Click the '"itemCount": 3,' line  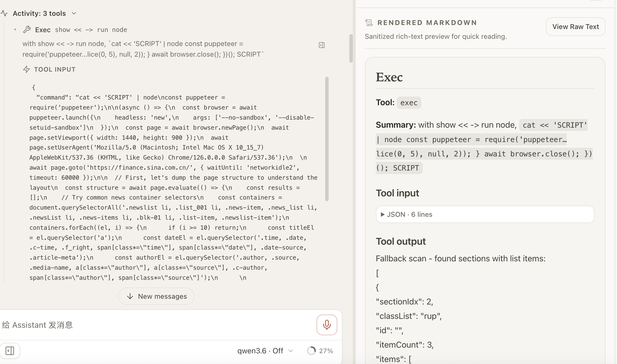coord(405,345)
